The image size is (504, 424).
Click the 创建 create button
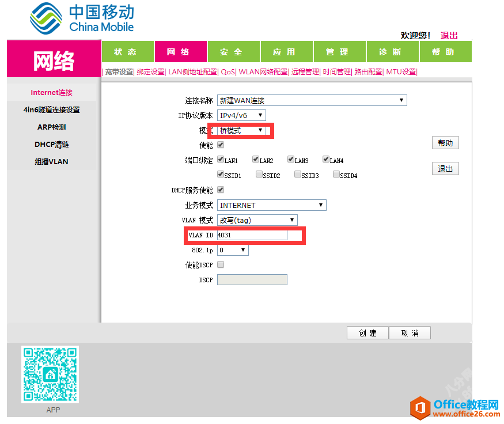pos(367,333)
